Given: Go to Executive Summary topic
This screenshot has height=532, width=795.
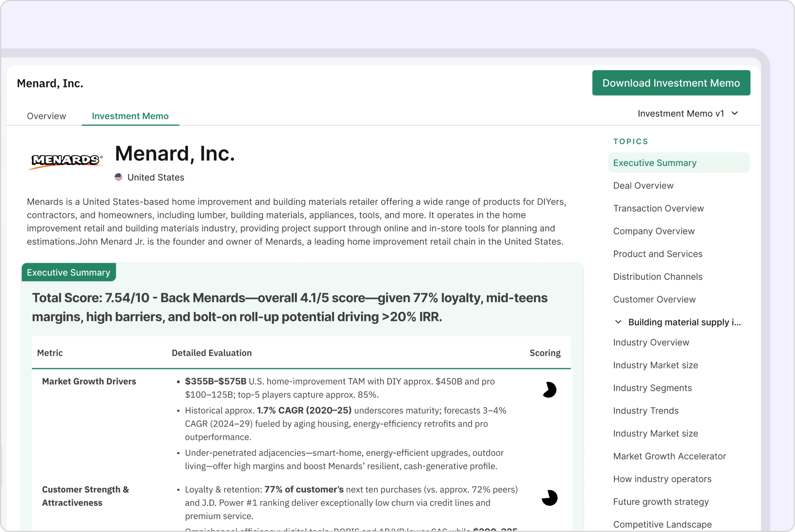Looking at the screenshot, I should (x=655, y=163).
